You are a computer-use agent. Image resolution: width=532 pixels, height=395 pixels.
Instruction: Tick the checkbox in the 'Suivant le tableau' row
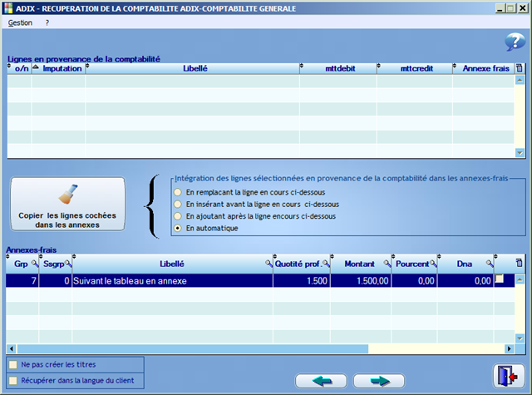(x=499, y=279)
